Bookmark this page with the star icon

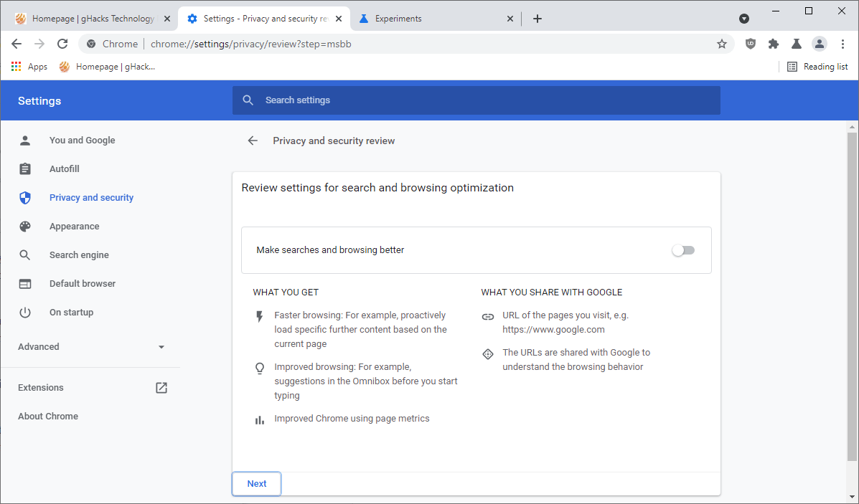721,44
